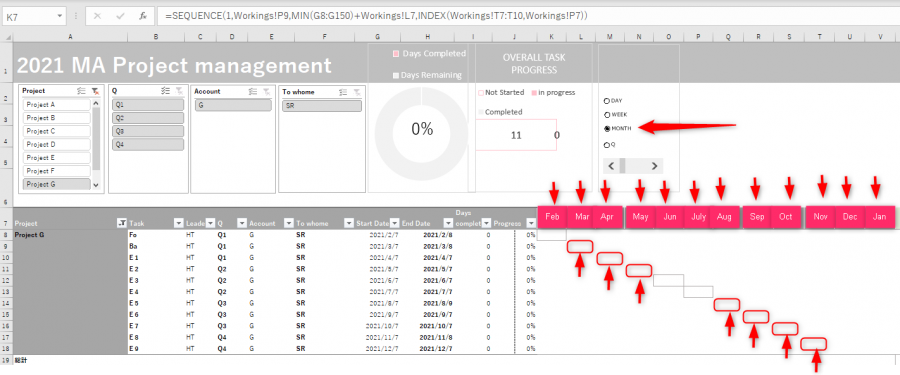
Task: Open the Name Box dropdown arrow
Action: click(x=60, y=17)
